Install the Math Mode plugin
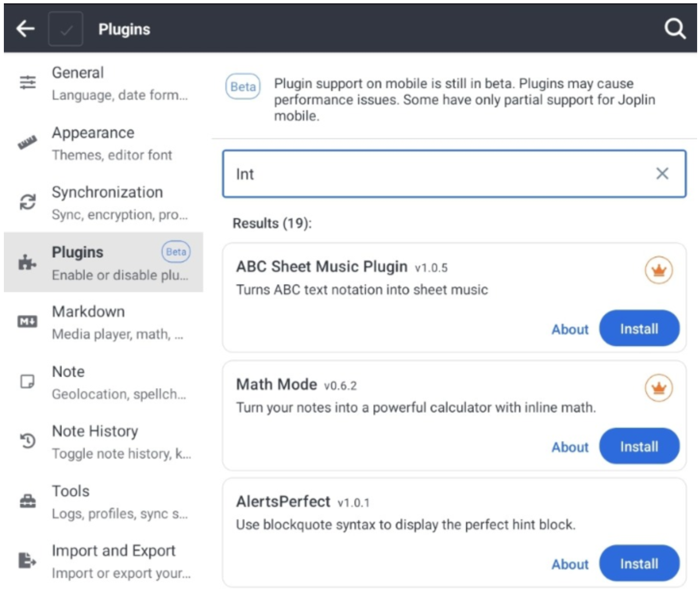Image resolution: width=700 pixels, height=591 pixels. click(x=639, y=447)
